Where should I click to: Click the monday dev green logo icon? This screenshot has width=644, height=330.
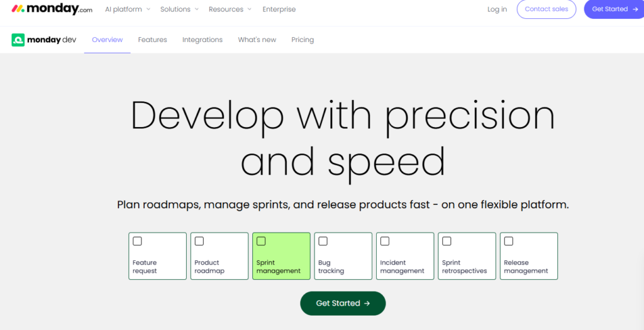(x=18, y=40)
